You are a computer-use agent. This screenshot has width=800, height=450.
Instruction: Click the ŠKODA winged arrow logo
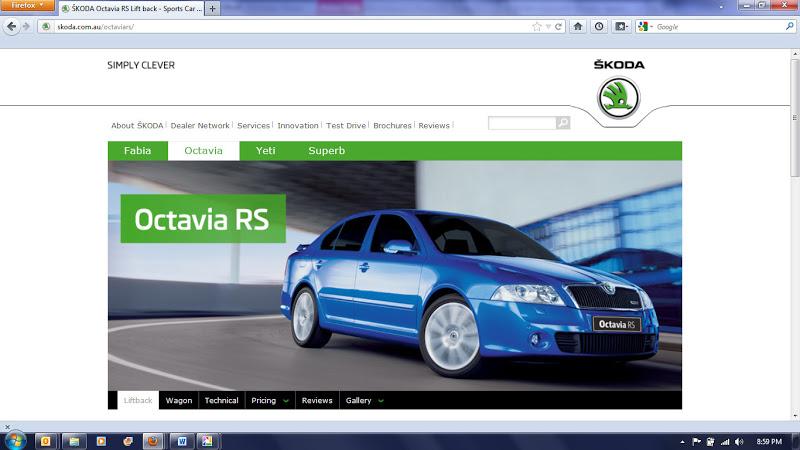point(619,97)
